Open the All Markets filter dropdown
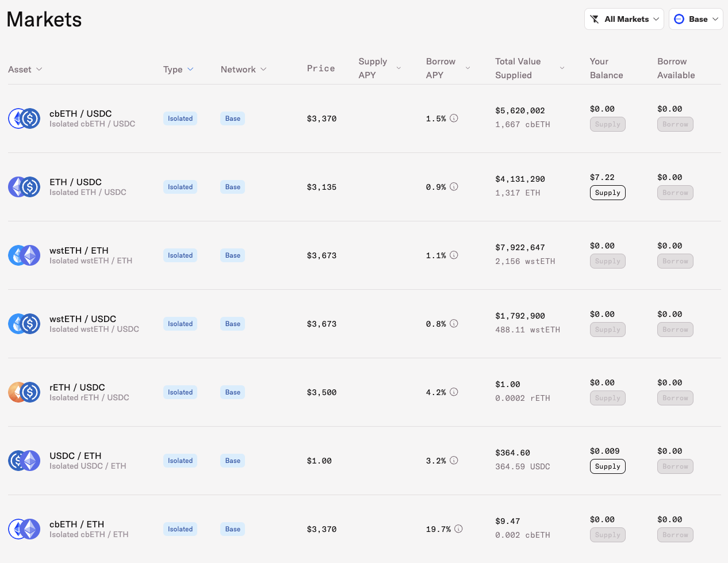728x563 pixels. point(624,19)
